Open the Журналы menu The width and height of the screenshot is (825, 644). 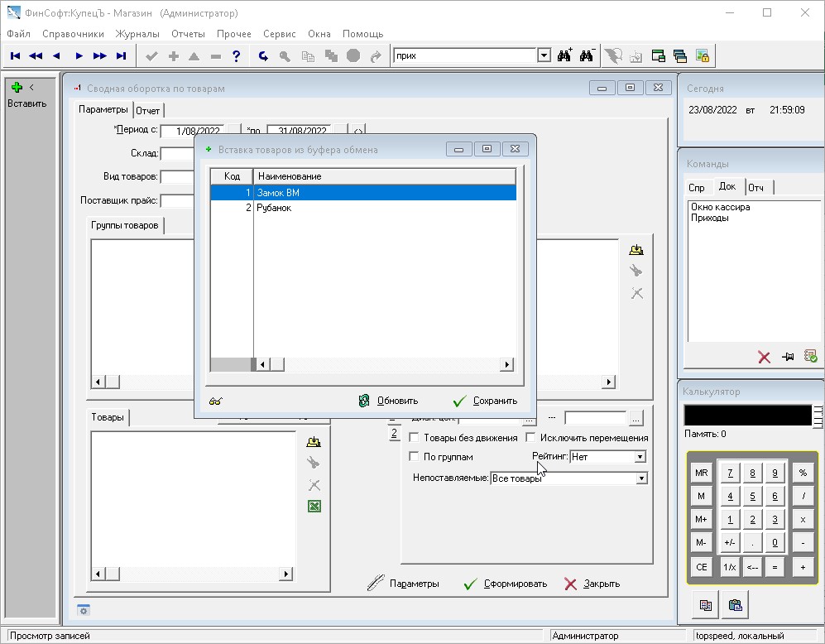tap(137, 34)
